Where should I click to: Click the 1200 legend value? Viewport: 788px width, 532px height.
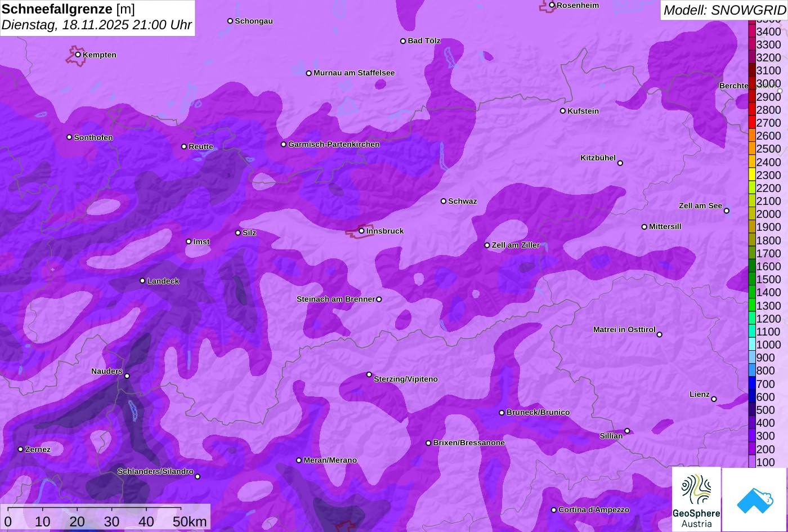(769, 318)
